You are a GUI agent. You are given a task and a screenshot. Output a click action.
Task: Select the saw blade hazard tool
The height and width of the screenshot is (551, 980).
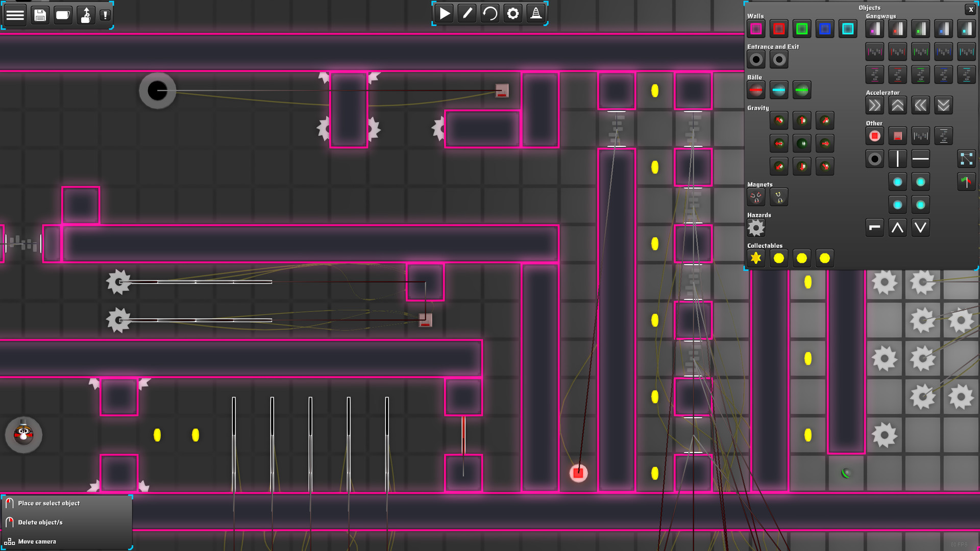coord(756,228)
